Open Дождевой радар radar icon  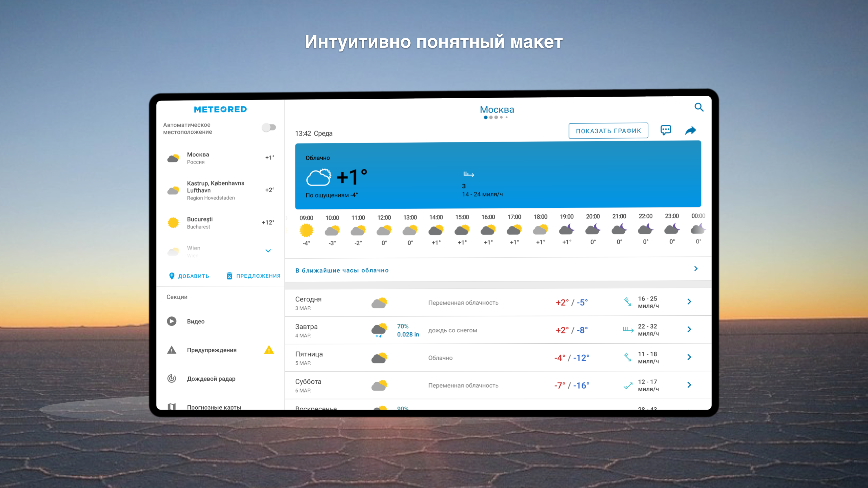172,379
